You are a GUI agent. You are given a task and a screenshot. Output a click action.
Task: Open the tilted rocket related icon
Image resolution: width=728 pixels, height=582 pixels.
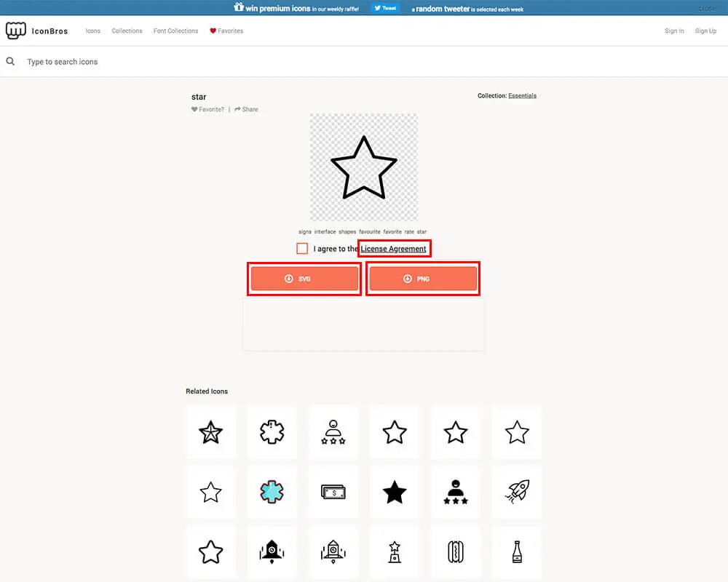(x=517, y=492)
